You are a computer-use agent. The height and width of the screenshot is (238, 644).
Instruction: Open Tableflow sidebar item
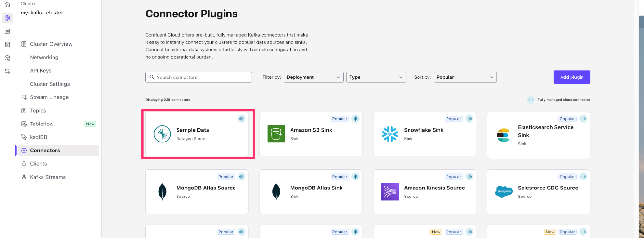[x=42, y=124]
